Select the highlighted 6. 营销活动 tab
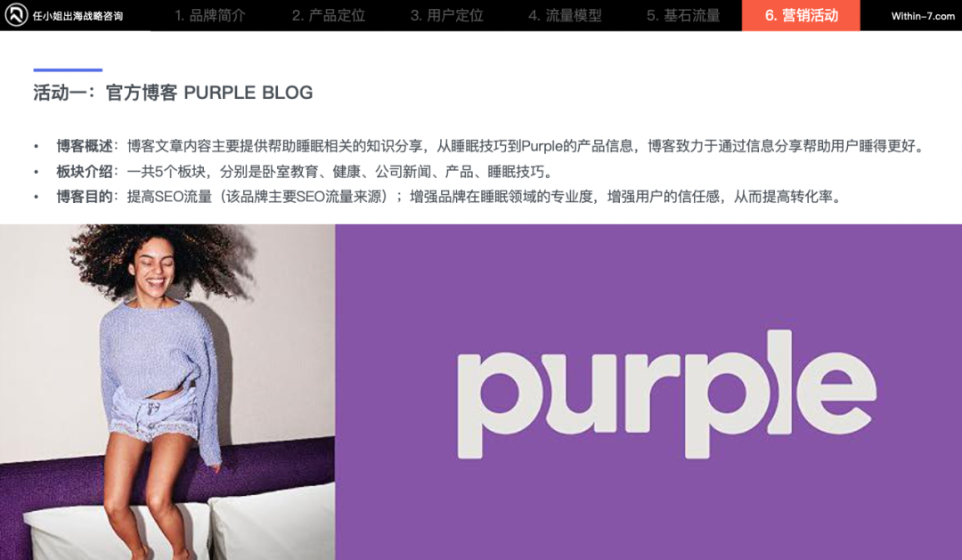Screen dimensions: 962x560 click(x=801, y=15)
